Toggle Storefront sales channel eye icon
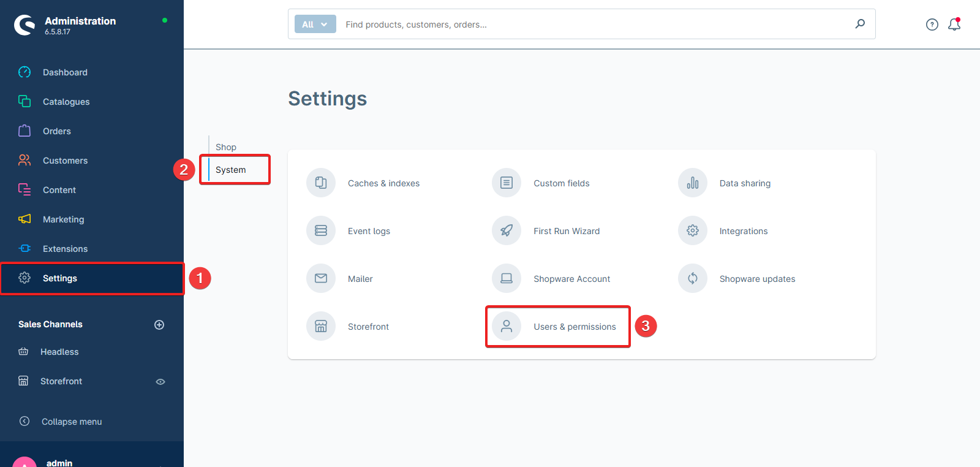This screenshot has height=467, width=980. click(x=160, y=381)
